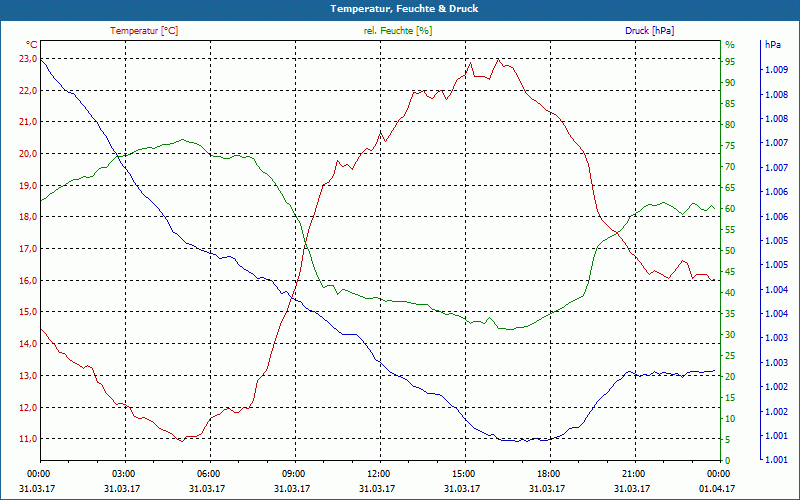Click the '20,0' temperature axis value
Image resolution: width=800 pixels, height=500 pixels.
click(x=28, y=154)
